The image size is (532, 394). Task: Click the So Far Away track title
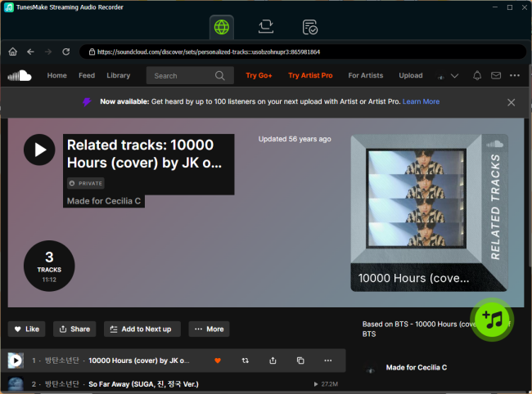(x=143, y=384)
